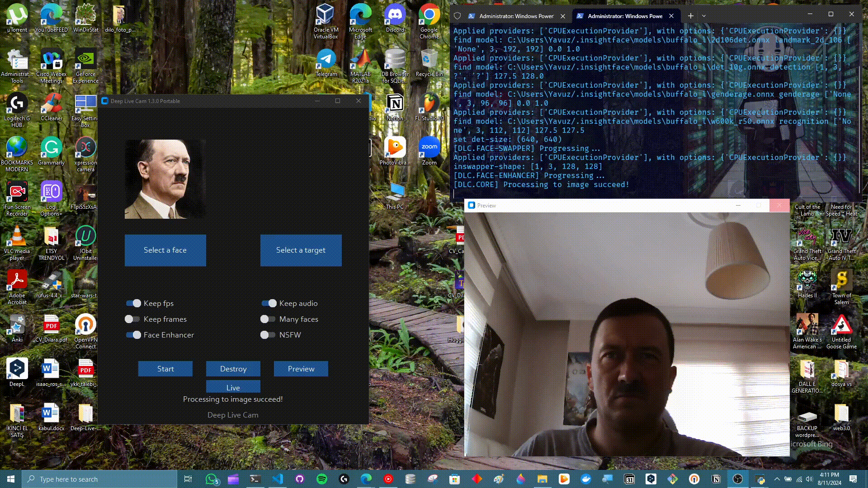Click the Preview button in Deep Live Cam
Viewport: 868px width, 488px height.
point(301,369)
